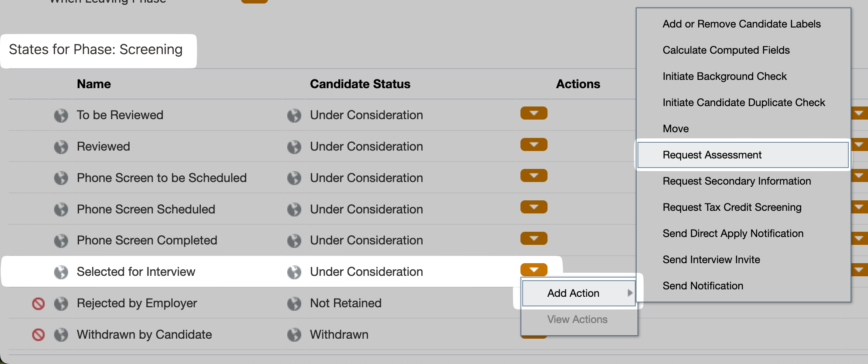The image size is (868, 364).
Task: Open actions dropdown for Selected for Interview
Action: coord(534,270)
